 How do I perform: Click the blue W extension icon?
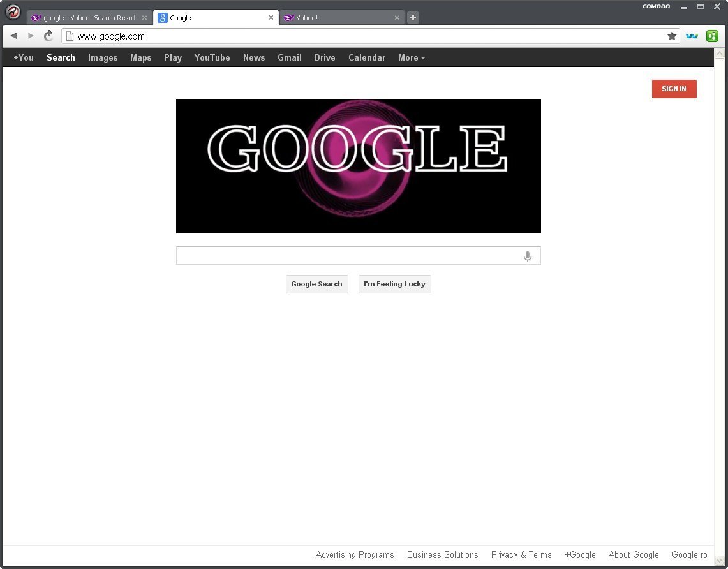692,36
